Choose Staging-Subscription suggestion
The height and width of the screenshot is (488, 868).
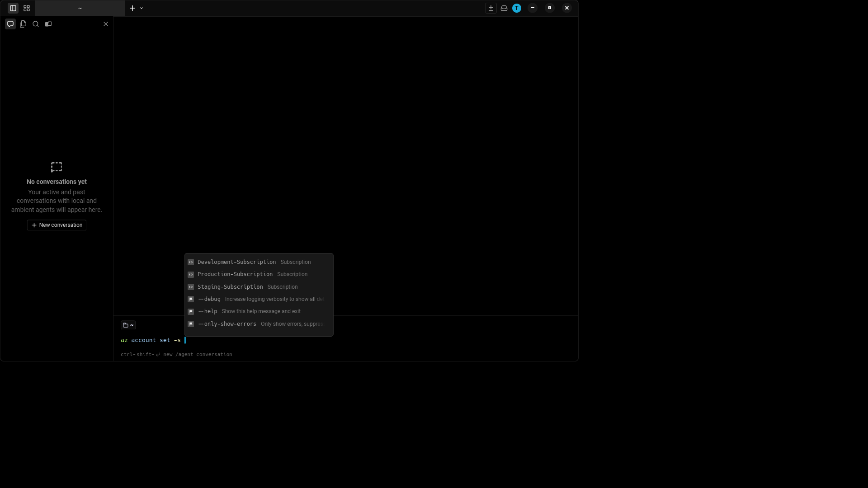259,287
